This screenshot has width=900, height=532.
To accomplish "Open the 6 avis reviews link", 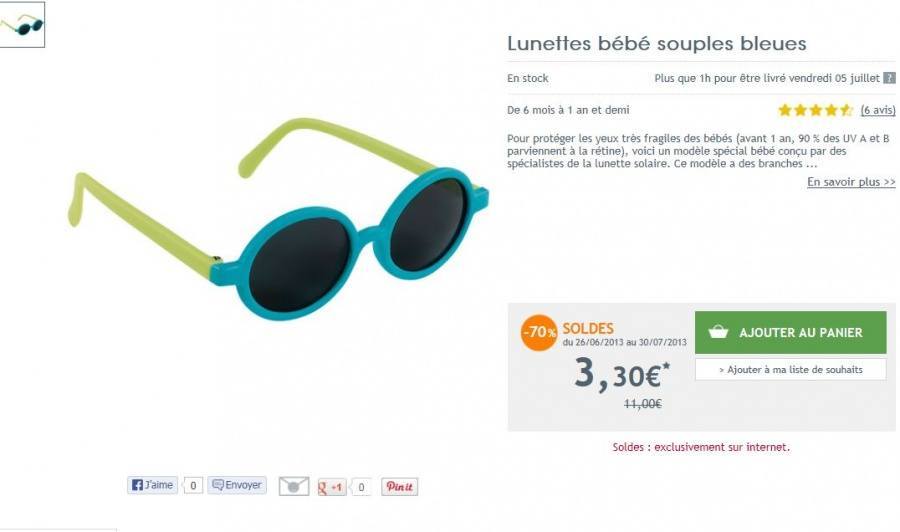I will click(x=877, y=110).
